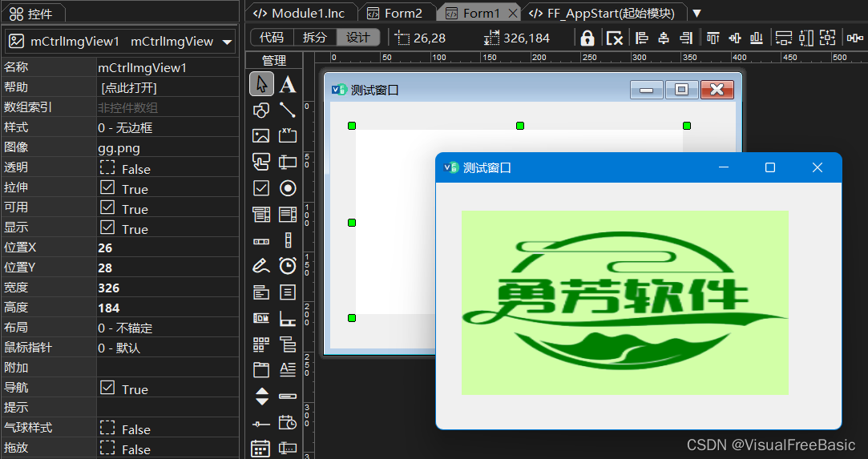The height and width of the screenshot is (459, 868).
Task: Switch to 拆分 view
Action: 315,37
